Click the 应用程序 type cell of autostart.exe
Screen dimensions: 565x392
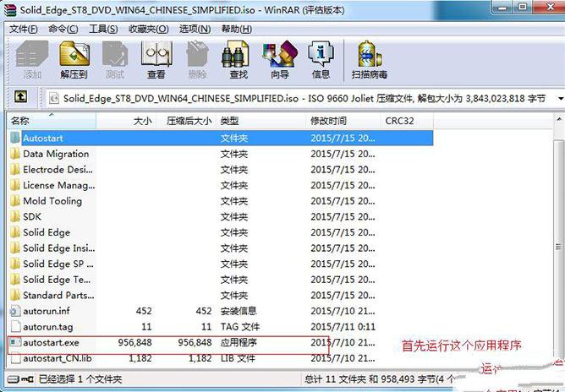click(239, 342)
